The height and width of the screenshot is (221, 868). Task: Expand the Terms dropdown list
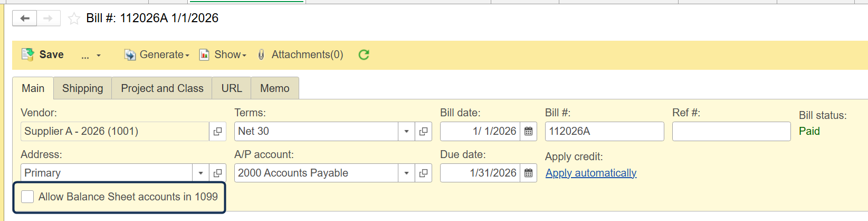(x=406, y=132)
